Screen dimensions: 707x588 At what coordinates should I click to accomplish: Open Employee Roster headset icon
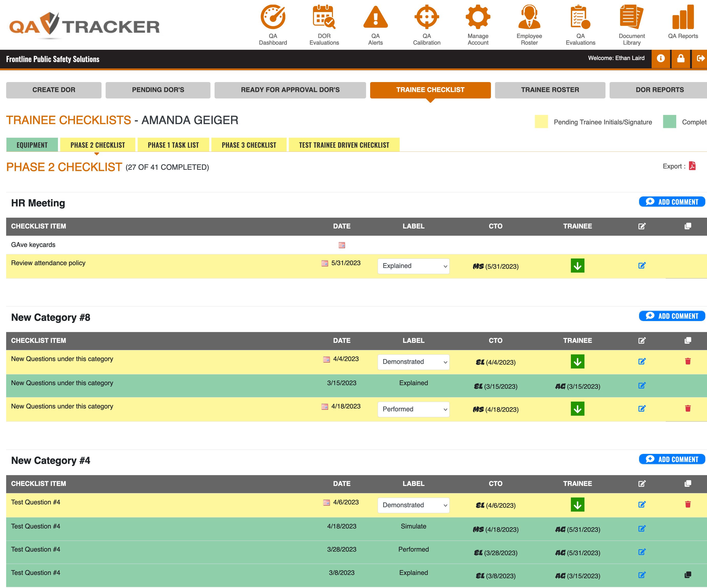click(529, 17)
